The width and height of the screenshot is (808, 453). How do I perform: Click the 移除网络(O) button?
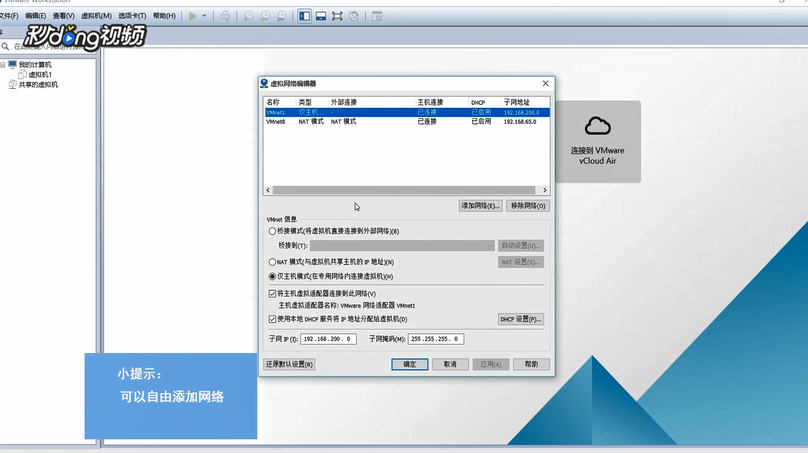pyautogui.click(x=528, y=206)
